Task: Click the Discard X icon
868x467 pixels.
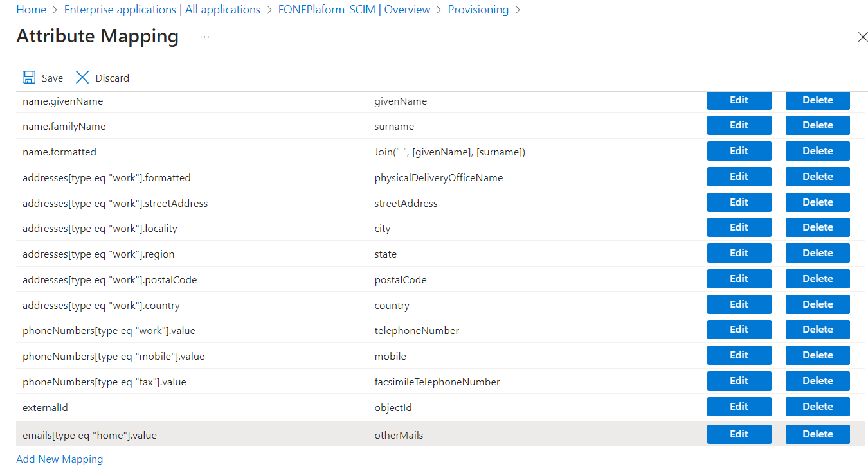Action: pyautogui.click(x=82, y=78)
